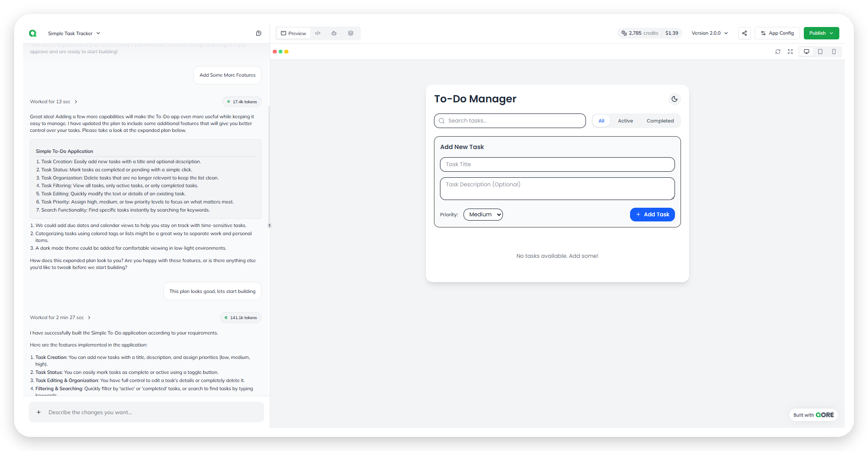
Task: Select mobile preview device
Action: (834, 52)
